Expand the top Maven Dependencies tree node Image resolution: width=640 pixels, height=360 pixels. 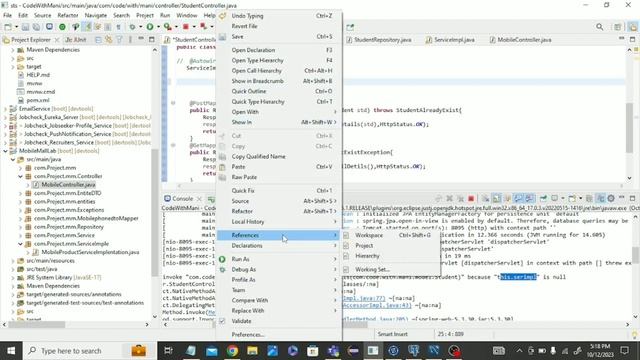click(13, 50)
